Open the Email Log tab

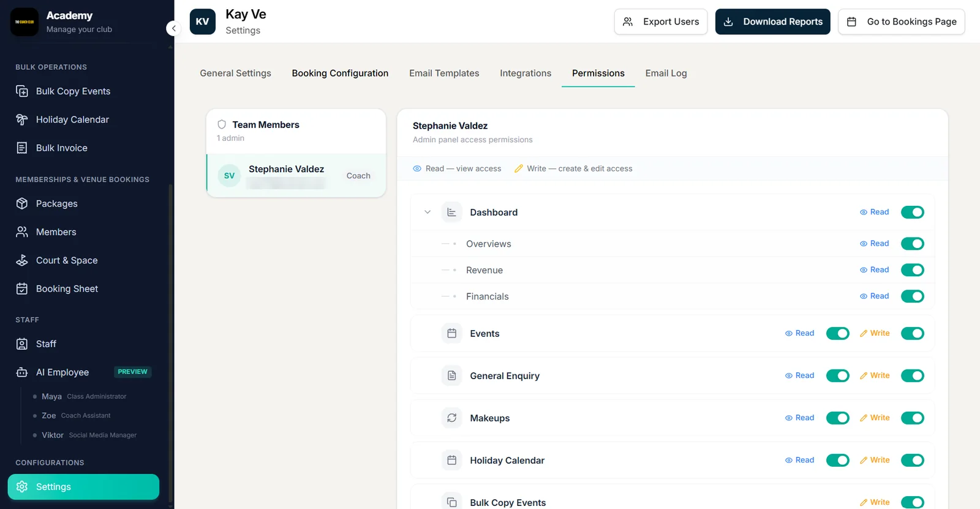pyautogui.click(x=666, y=73)
